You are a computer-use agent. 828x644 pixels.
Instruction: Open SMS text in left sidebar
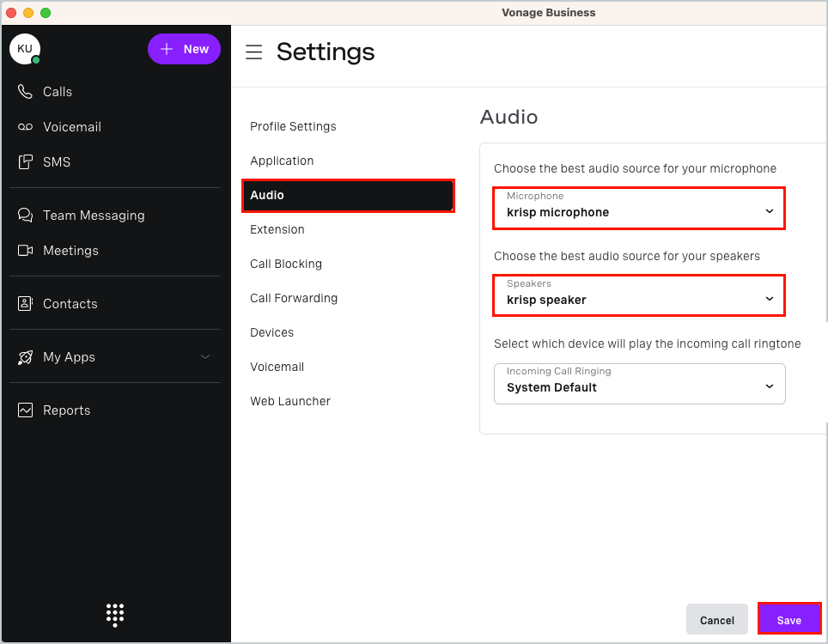click(x=57, y=162)
